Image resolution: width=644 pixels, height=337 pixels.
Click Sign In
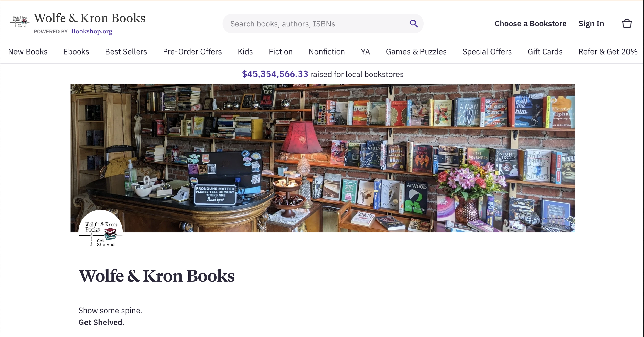tap(591, 24)
